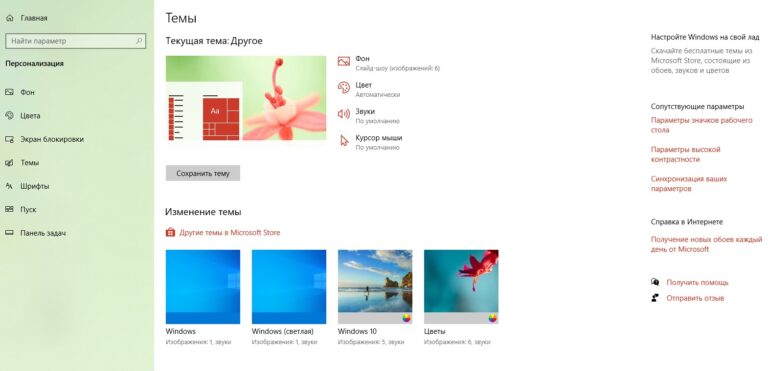Click the color wheel badge on Windows 10 theme

coord(407,318)
